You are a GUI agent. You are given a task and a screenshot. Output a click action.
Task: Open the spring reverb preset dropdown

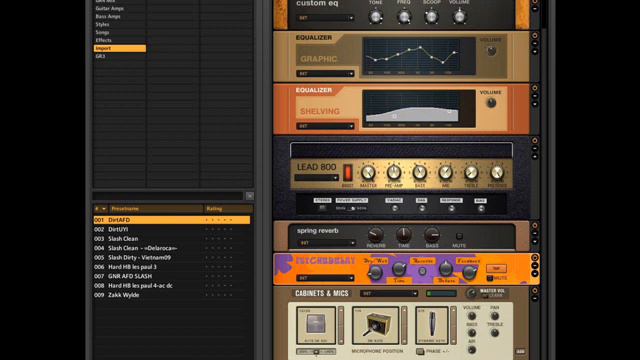pos(327,243)
